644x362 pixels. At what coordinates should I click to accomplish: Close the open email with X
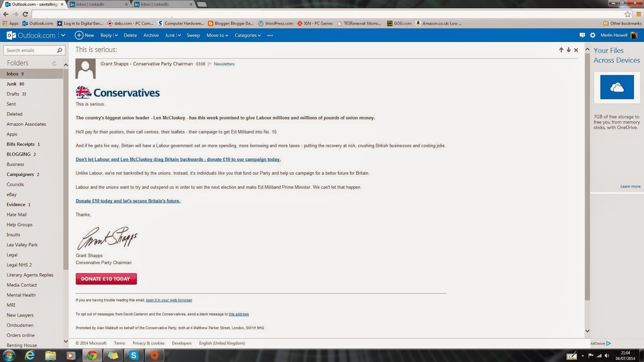[x=576, y=50]
